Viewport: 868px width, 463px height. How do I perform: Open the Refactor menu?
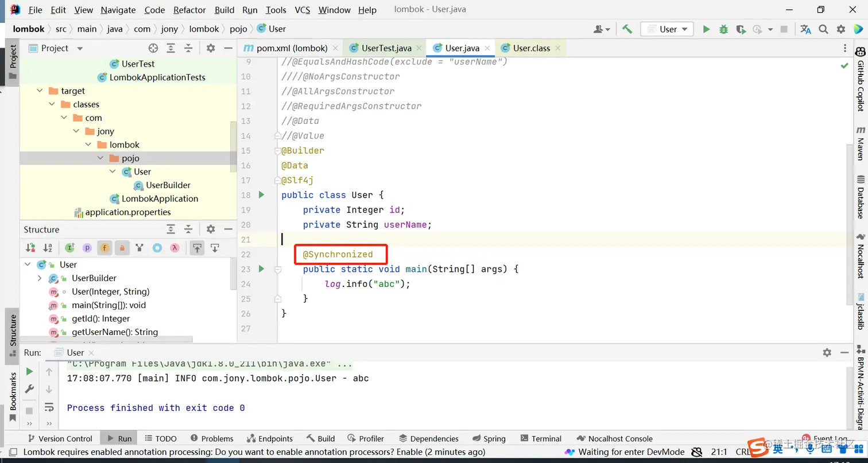pyautogui.click(x=189, y=10)
